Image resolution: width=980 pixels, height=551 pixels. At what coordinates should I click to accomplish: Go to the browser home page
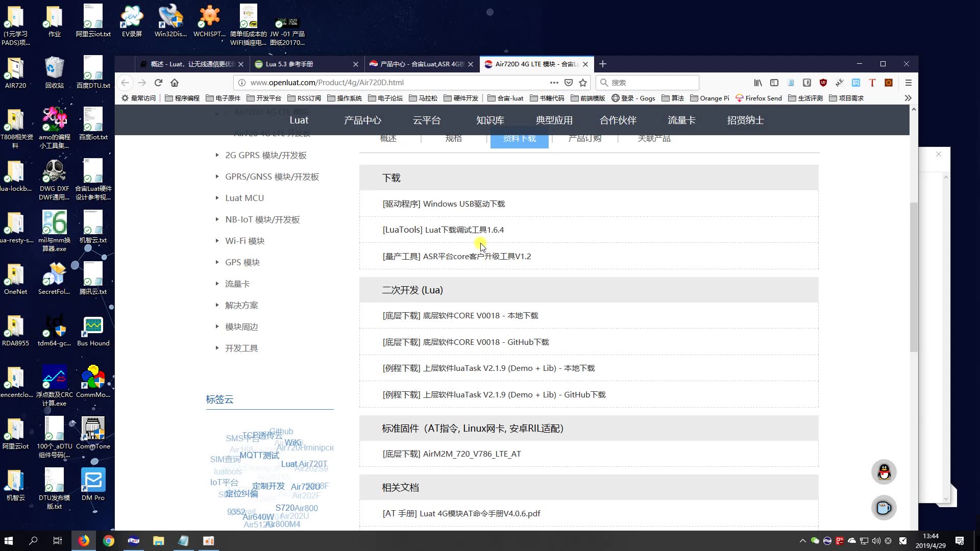point(175,83)
